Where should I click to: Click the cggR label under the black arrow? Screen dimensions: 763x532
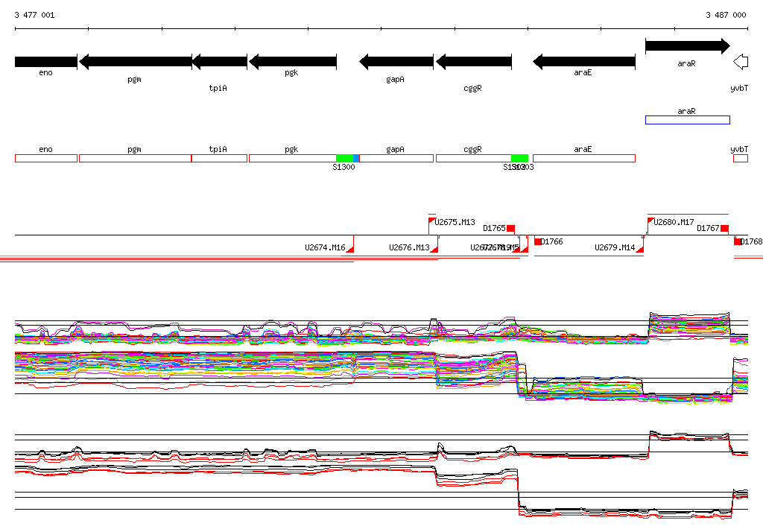coord(473,89)
